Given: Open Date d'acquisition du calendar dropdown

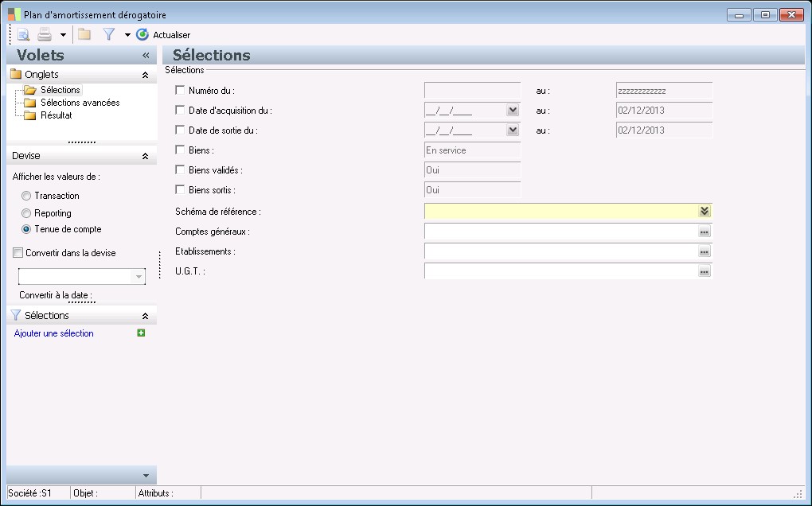Looking at the screenshot, I should (x=513, y=111).
